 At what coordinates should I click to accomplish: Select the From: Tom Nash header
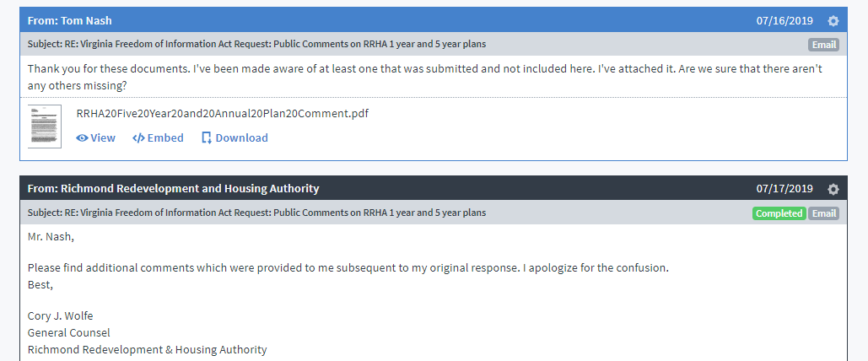(70, 20)
